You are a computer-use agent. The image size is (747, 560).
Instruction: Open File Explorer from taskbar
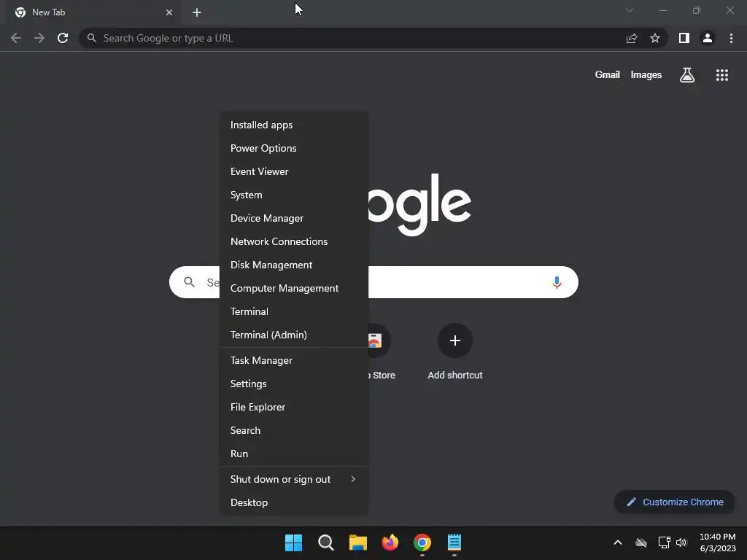click(357, 542)
